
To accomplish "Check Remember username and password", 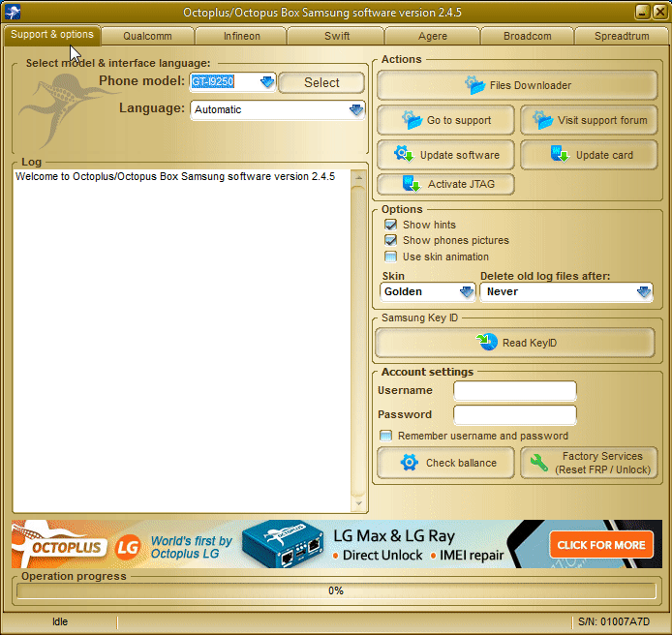I will coord(385,436).
